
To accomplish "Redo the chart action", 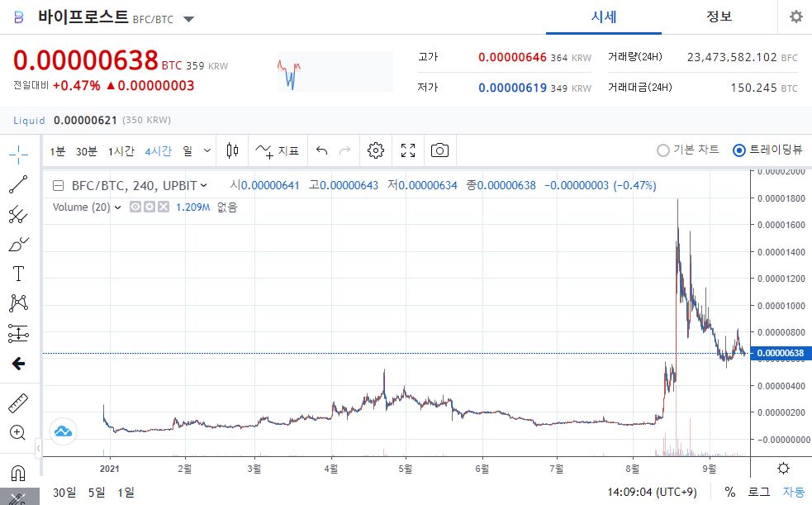I will tap(345, 150).
